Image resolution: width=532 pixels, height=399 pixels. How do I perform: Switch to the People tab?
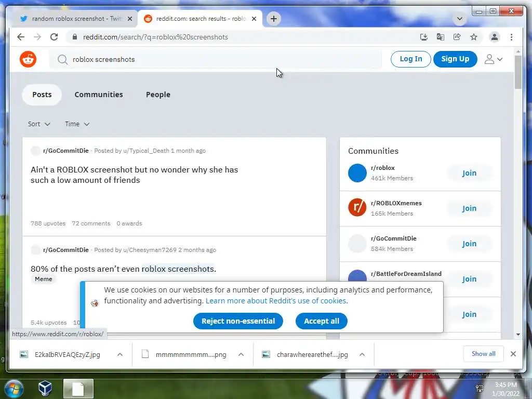(x=158, y=95)
